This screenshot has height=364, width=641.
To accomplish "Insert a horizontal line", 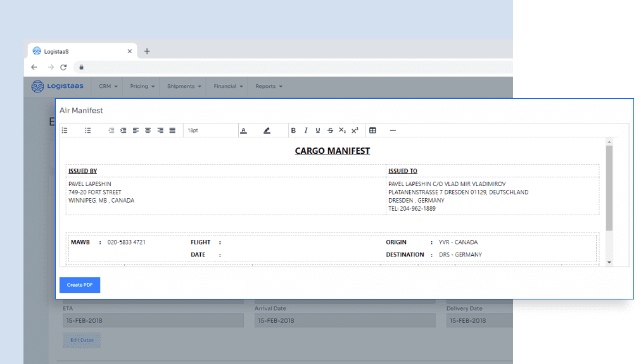I will click(393, 130).
